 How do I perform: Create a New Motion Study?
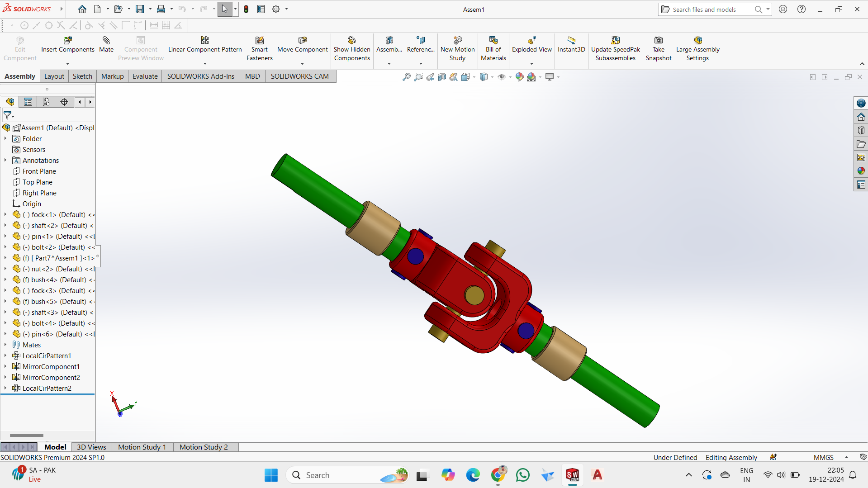point(457,48)
